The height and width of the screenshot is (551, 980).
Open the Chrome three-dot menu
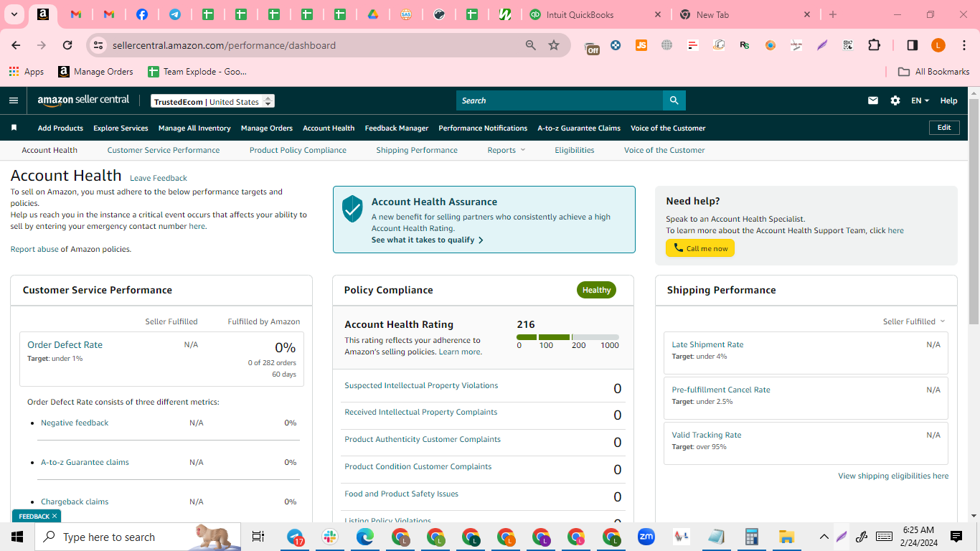coord(963,45)
